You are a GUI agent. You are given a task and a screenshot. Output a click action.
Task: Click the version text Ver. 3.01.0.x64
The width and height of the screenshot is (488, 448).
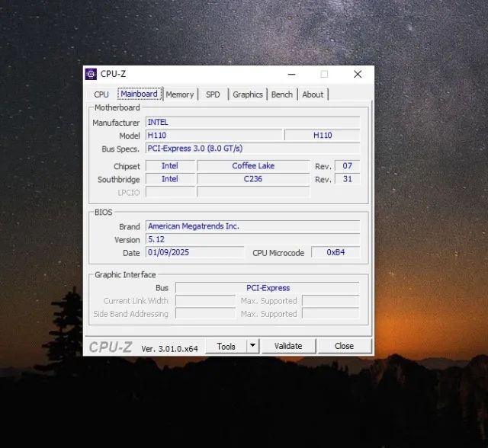169,349
